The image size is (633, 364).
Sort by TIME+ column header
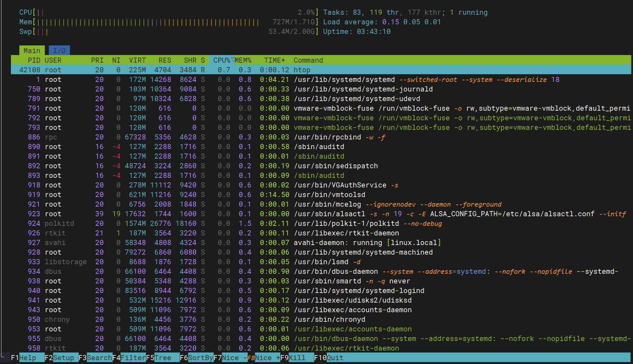274,60
